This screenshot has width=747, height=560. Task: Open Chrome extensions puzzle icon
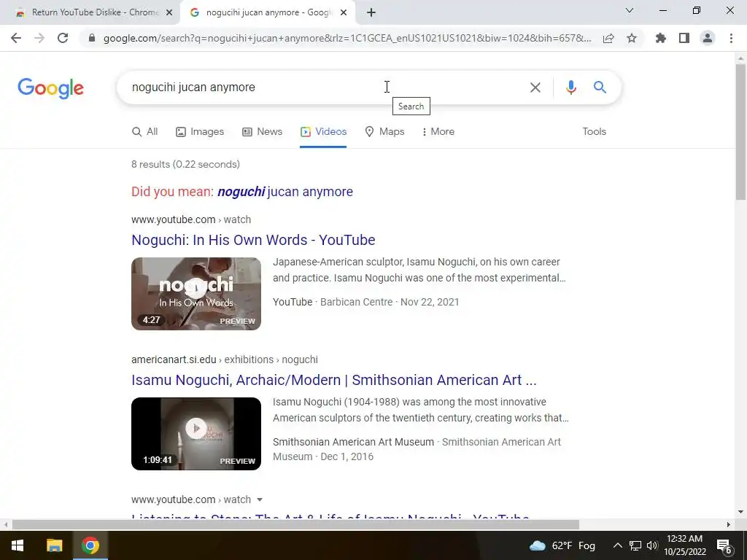(661, 38)
